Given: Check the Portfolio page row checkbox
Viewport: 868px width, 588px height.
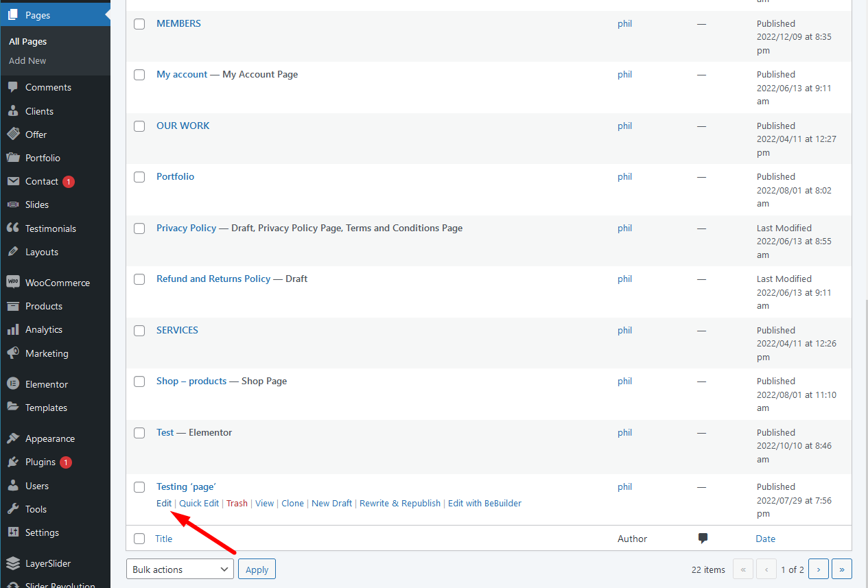Looking at the screenshot, I should [139, 177].
